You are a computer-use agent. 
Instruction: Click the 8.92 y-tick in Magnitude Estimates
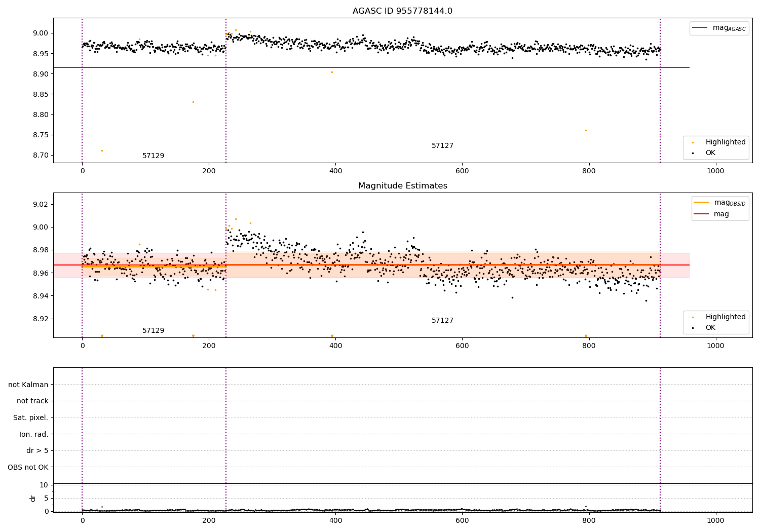click(40, 319)
